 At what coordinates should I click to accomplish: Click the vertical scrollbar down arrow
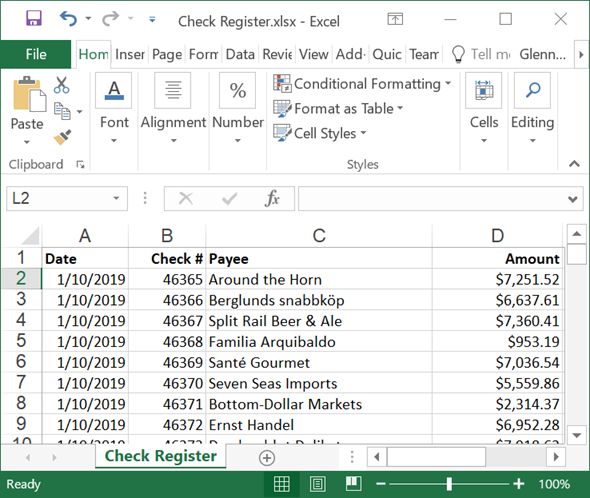coord(576,435)
